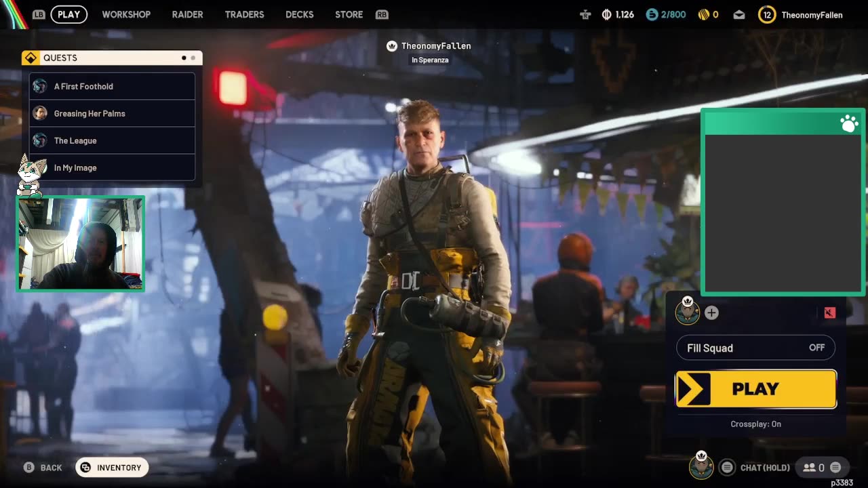Click the robot/loadout icon in top bar

(x=585, y=14)
